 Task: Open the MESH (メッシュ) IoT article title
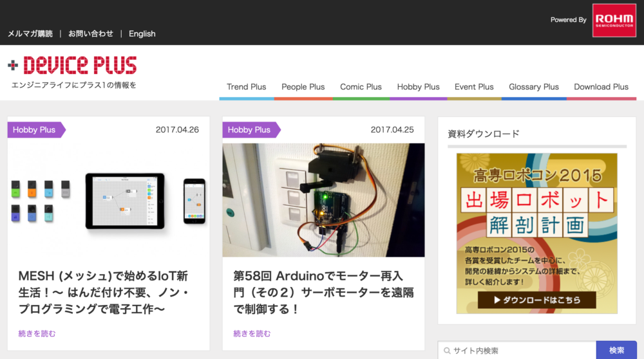tap(104, 292)
